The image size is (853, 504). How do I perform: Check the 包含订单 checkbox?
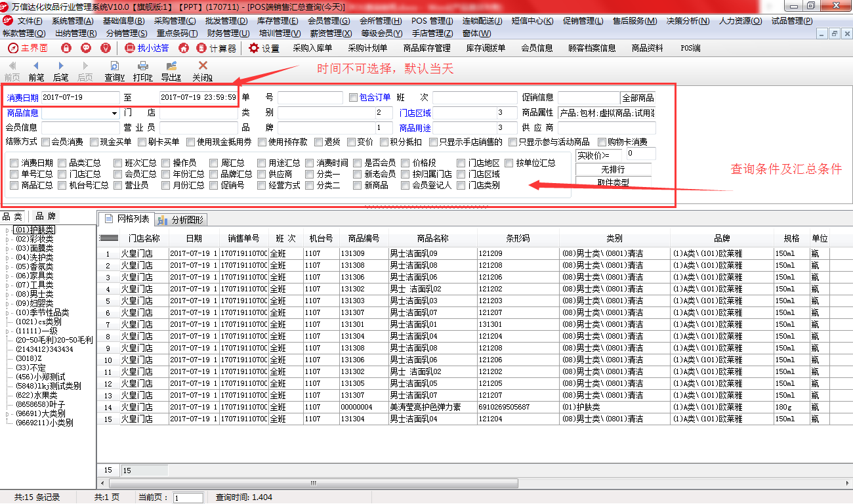[354, 97]
